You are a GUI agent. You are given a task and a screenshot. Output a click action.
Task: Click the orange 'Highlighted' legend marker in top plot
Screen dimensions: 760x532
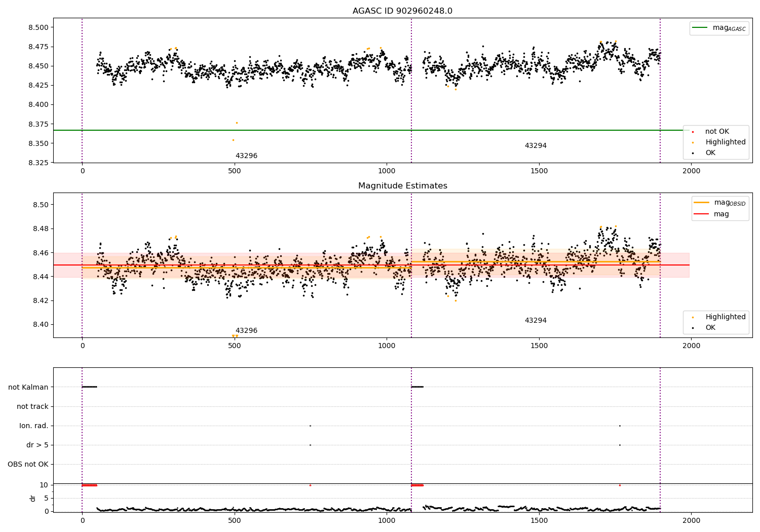click(x=693, y=142)
